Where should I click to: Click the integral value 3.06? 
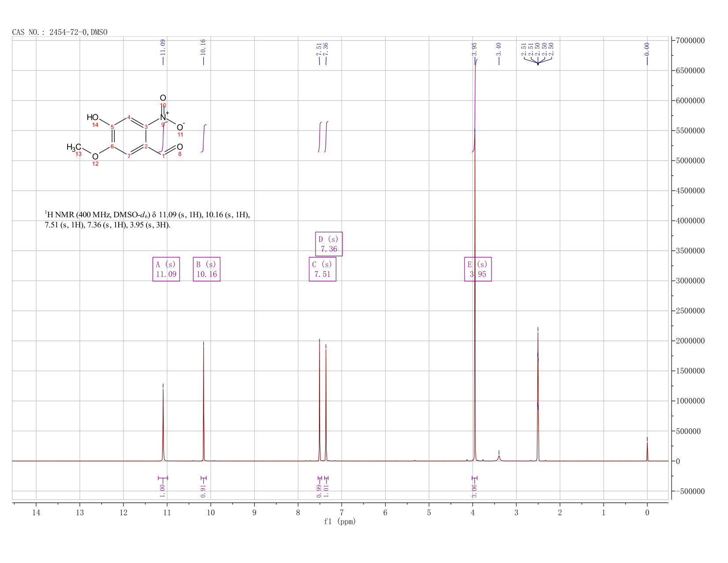[474, 491]
